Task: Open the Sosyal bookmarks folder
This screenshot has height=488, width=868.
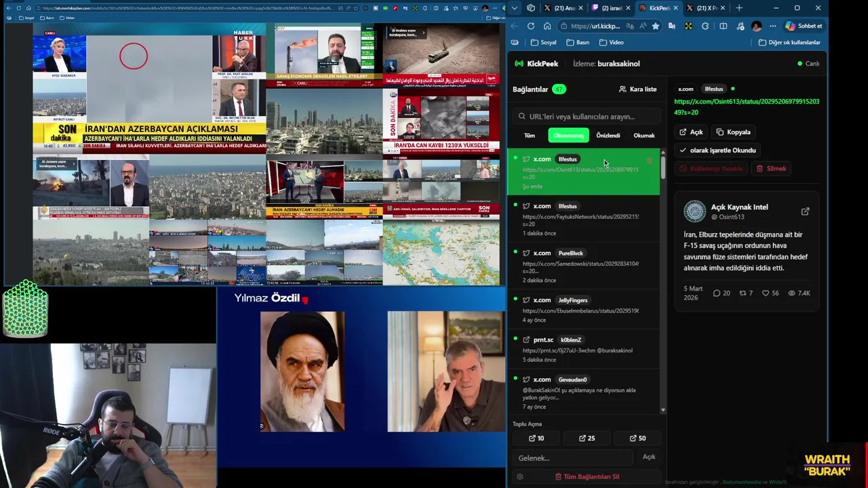Action: click(x=543, y=42)
